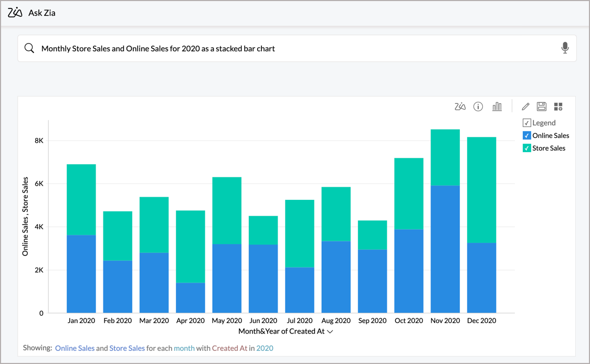Change chart type via bar chart icon
Image resolution: width=590 pixels, height=364 pixels.
point(497,106)
